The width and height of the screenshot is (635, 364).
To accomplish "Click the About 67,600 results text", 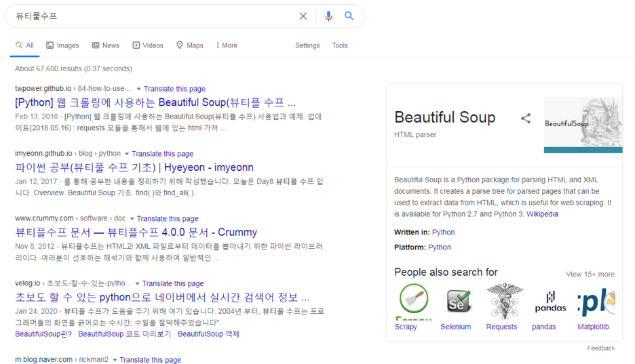I will tap(74, 68).
